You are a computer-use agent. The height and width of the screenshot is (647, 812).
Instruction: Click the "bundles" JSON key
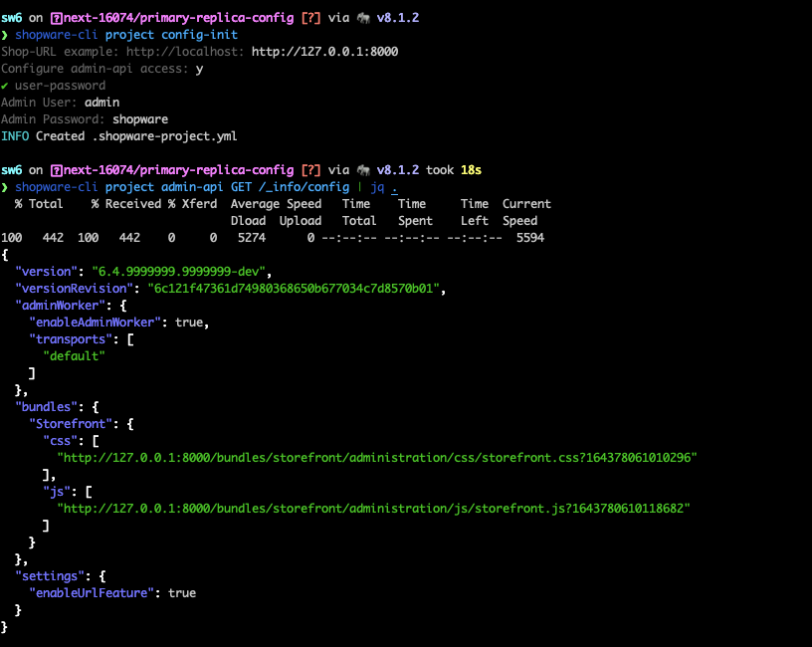tap(46, 407)
